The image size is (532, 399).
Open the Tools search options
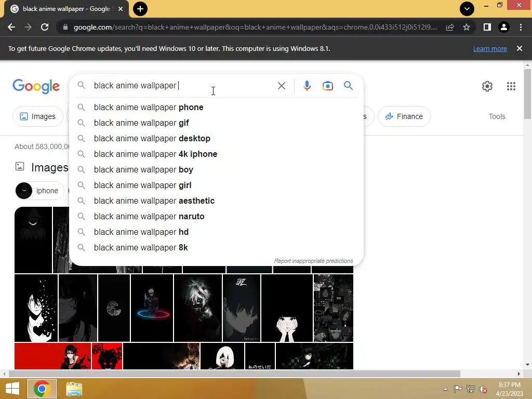[497, 116]
